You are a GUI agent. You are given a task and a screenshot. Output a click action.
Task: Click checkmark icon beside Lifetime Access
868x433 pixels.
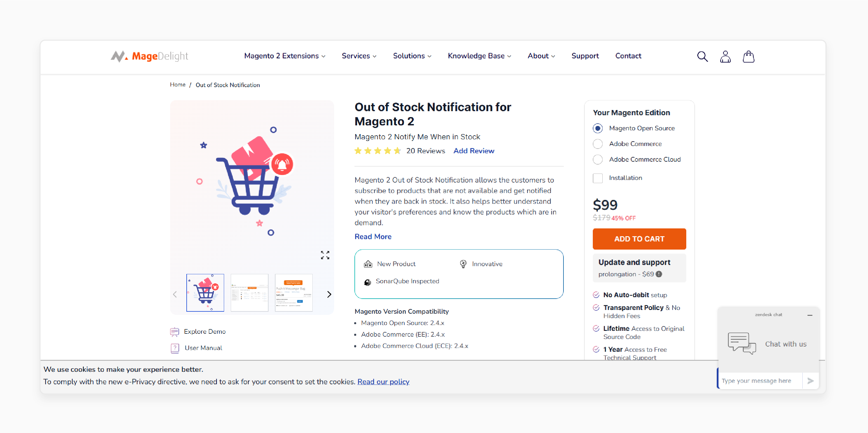pyautogui.click(x=596, y=329)
